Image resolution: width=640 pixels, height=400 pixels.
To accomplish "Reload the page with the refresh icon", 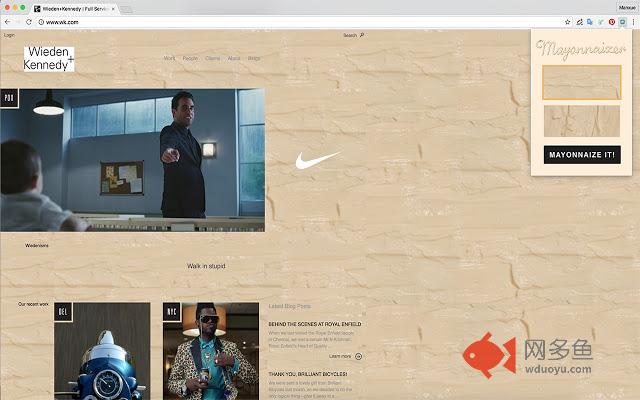I will tap(29, 22).
